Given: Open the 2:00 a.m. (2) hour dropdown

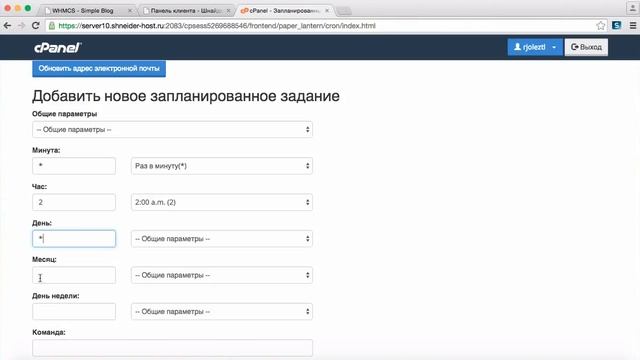Looking at the screenshot, I should pos(222,202).
